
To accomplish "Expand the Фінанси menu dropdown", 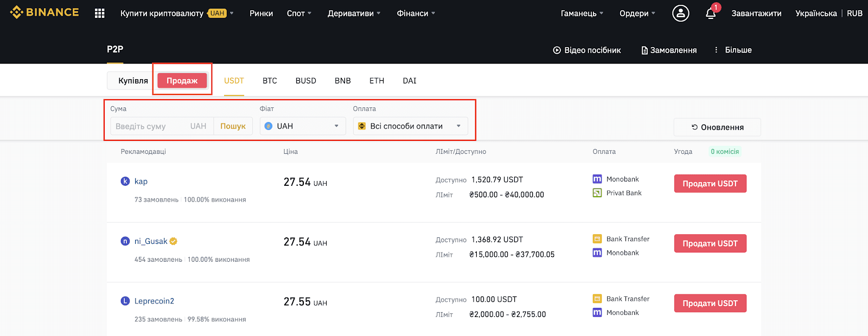I will (416, 13).
